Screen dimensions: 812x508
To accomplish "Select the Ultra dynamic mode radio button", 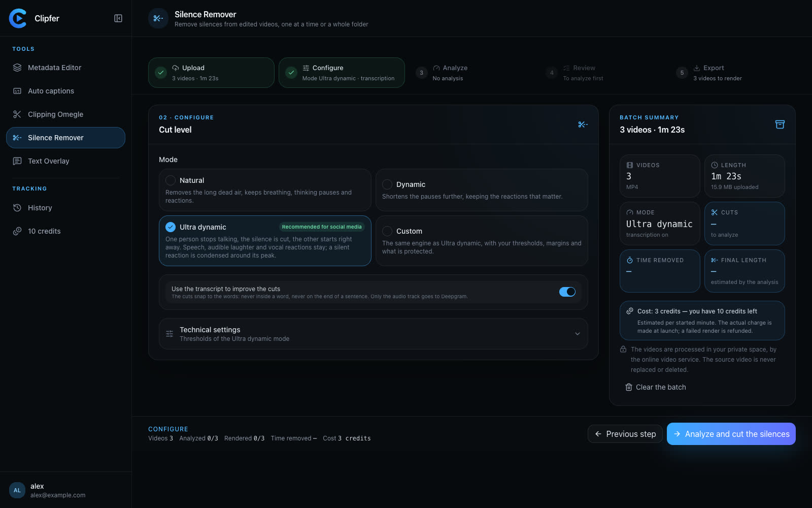I will (x=171, y=227).
